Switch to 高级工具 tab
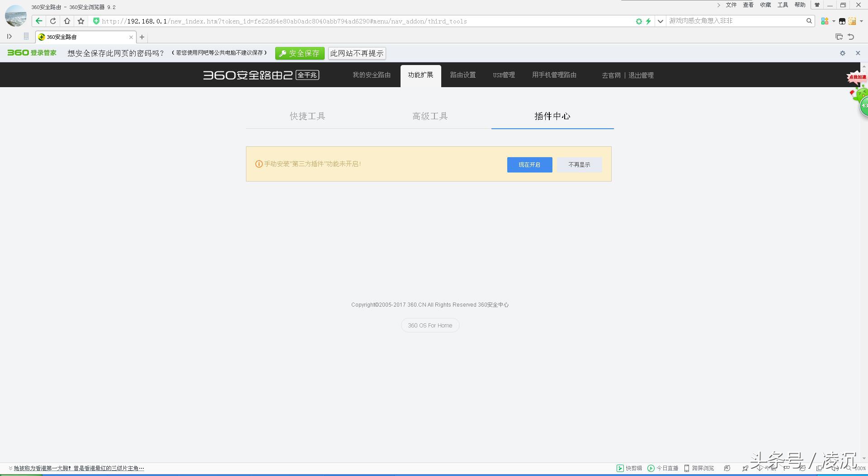Viewport: 868px width, 476px height. [x=429, y=117]
